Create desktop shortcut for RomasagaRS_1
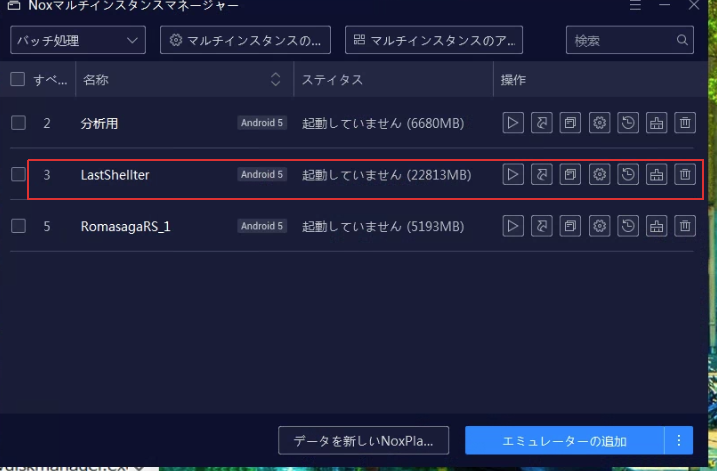The image size is (717, 471). tap(541, 226)
